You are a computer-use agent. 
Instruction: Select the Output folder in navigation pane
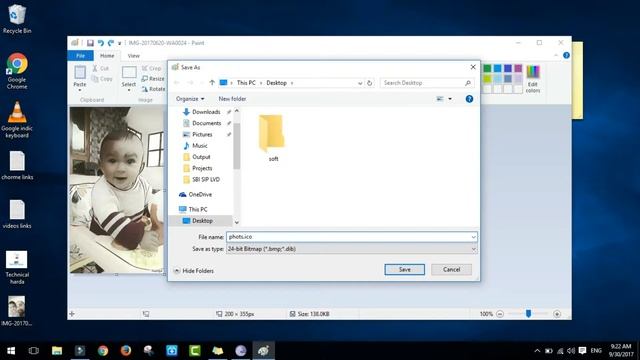[197, 157]
